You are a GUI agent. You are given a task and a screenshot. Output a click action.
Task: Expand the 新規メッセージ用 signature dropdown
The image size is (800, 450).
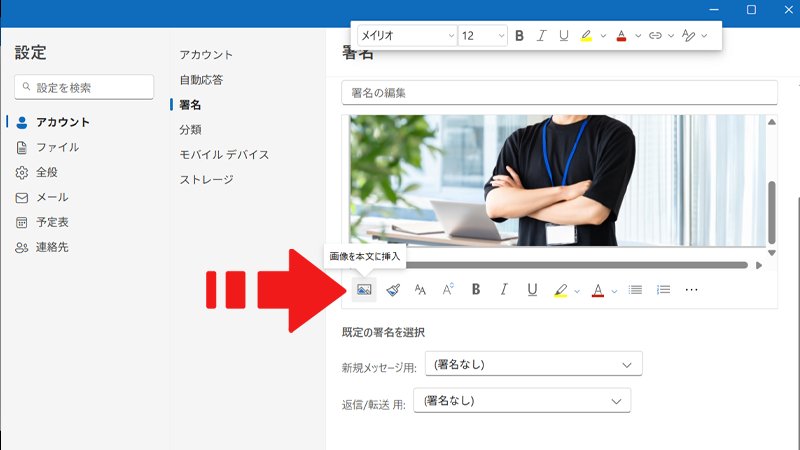533,364
